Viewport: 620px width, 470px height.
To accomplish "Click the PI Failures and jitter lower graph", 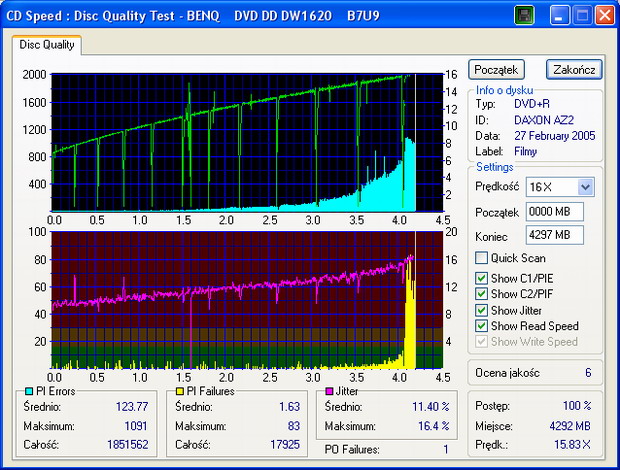I will (247, 300).
